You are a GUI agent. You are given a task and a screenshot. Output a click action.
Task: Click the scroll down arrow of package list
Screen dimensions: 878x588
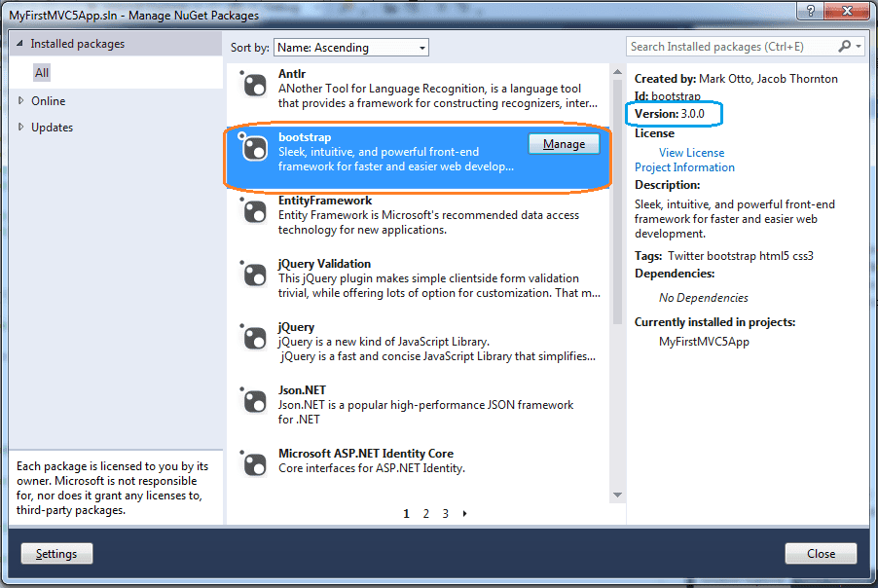[618, 496]
